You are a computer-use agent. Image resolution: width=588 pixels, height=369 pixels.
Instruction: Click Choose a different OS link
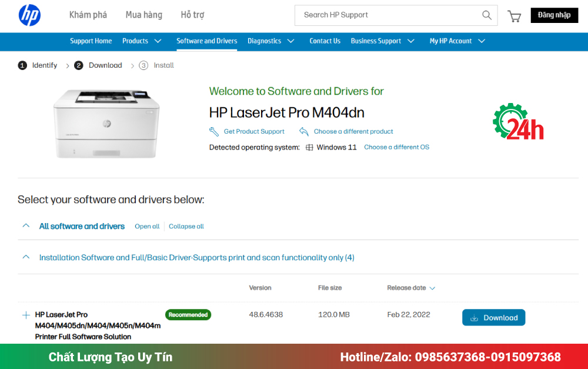pos(396,147)
